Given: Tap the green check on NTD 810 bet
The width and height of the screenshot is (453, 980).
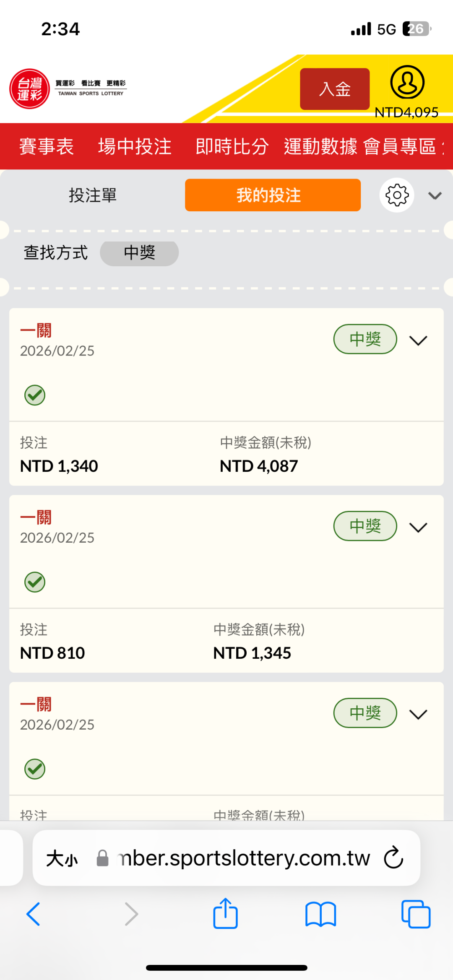Looking at the screenshot, I should [x=35, y=582].
